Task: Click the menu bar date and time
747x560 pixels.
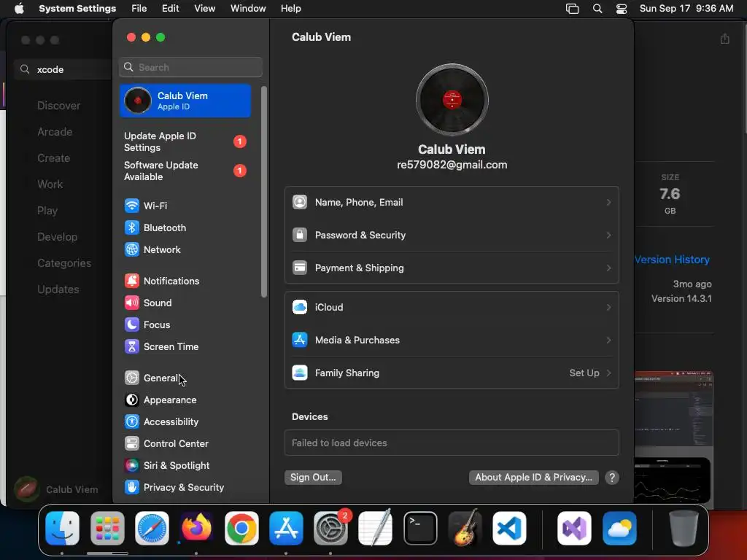Action: (686, 9)
